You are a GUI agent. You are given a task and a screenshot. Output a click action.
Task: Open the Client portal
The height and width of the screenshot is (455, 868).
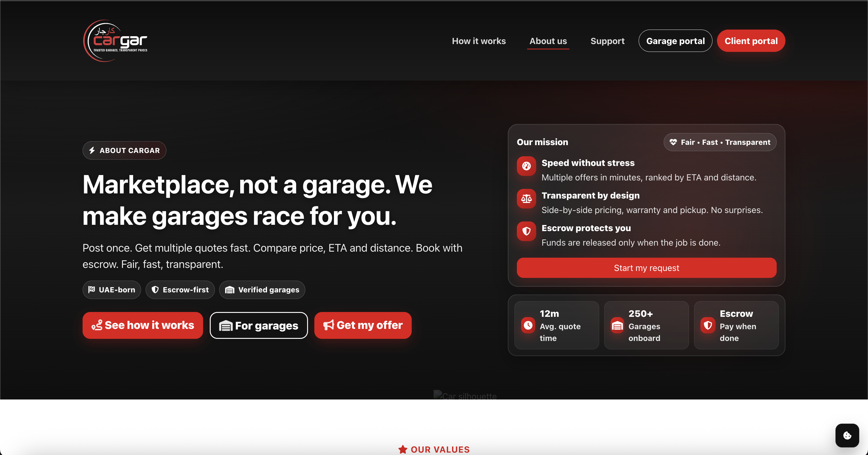751,40
